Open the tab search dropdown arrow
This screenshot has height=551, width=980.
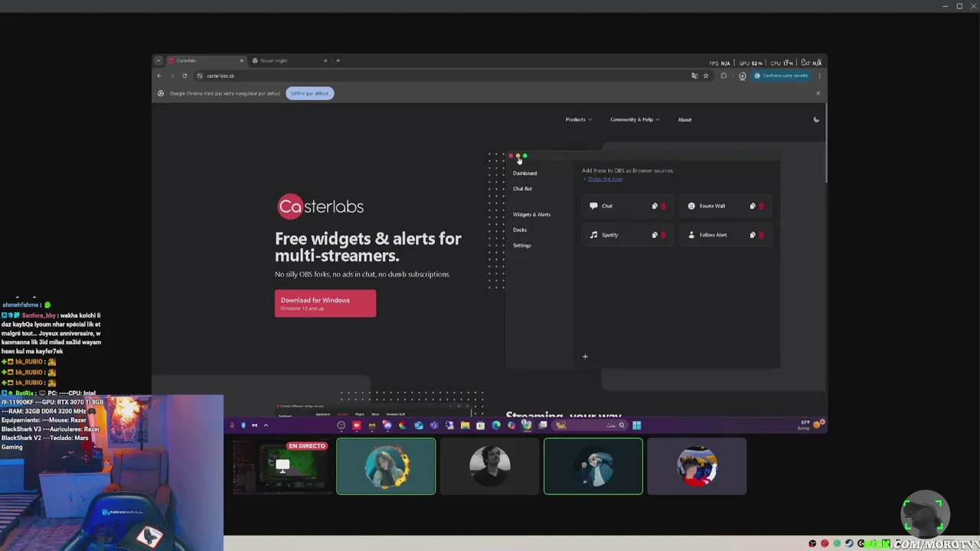click(158, 60)
